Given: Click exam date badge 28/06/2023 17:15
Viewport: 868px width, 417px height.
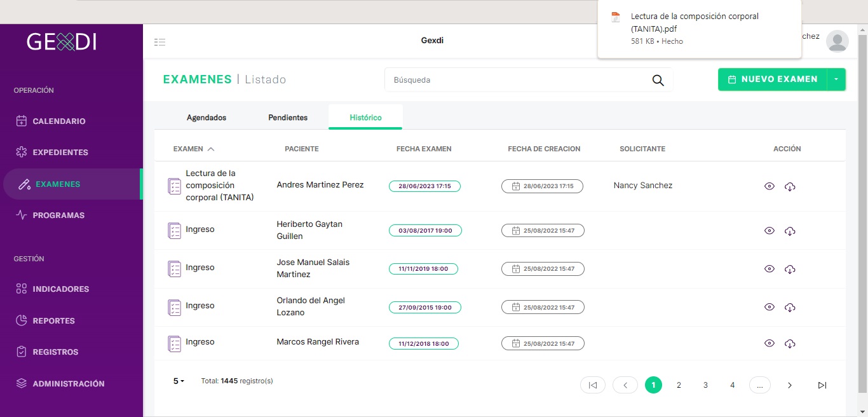Looking at the screenshot, I should tap(424, 186).
